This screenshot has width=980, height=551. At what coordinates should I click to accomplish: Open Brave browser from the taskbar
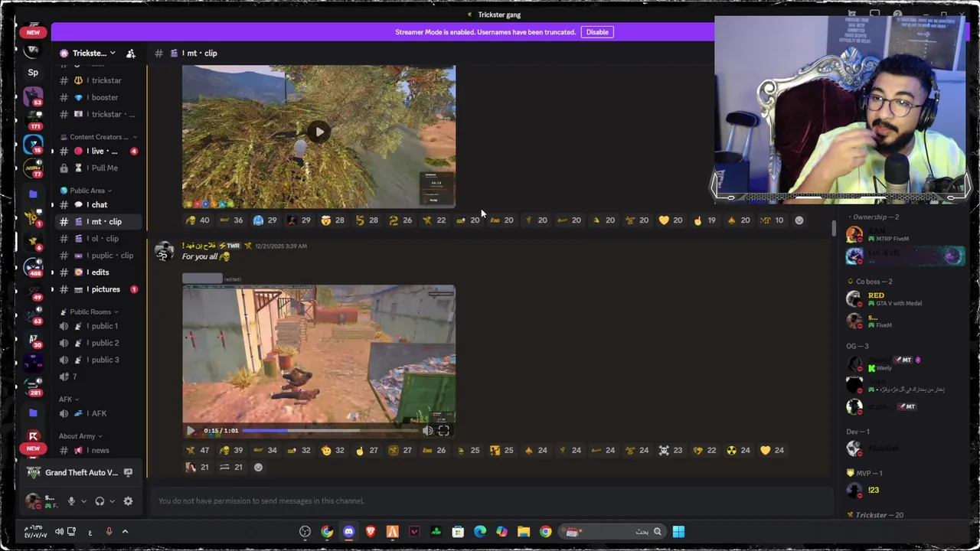371,532
